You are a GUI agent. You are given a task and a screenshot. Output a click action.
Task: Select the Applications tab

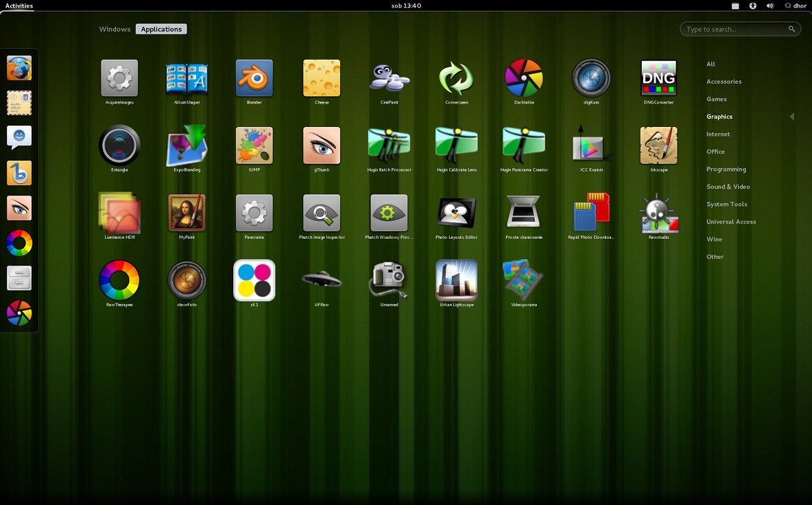pyautogui.click(x=161, y=29)
